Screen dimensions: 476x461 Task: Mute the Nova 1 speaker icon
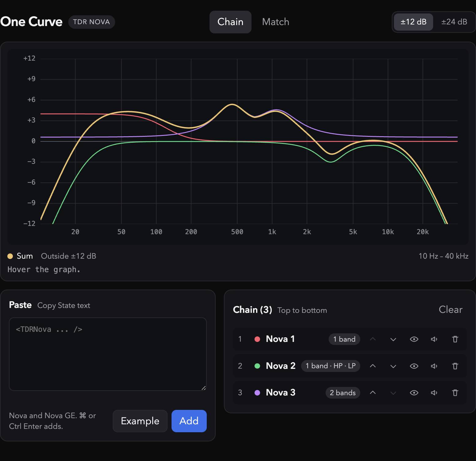click(434, 339)
